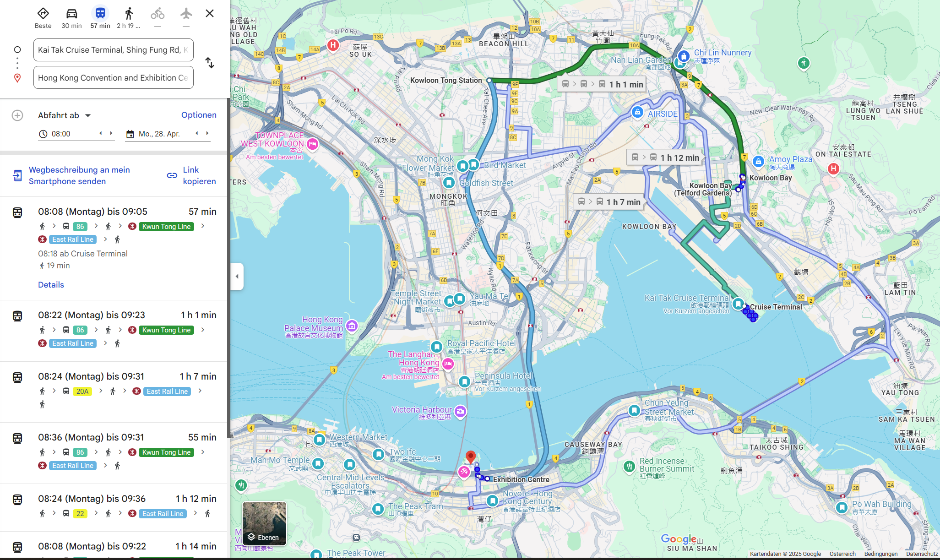This screenshot has height=560, width=940.
Task: Open Optionen route settings
Action: point(199,115)
